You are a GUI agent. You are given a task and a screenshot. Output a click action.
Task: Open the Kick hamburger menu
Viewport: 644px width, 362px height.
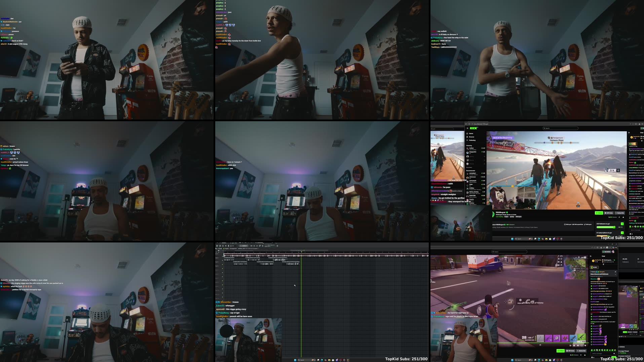pyautogui.click(x=466, y=128)
